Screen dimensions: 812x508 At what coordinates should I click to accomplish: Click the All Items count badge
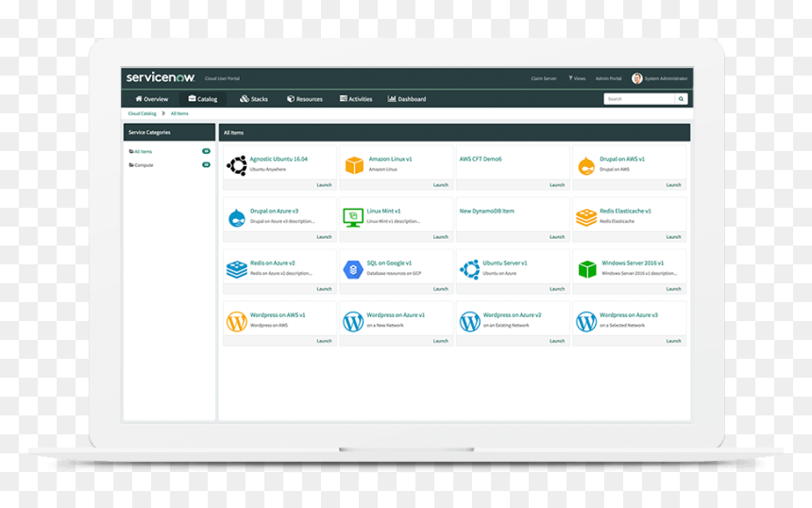tap(206, 151)
